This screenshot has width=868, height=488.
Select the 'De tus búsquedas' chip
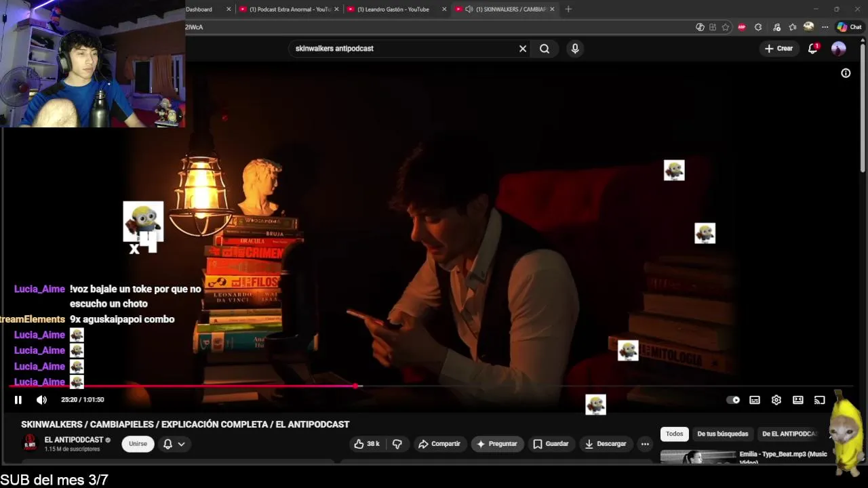[x=723, y=434]
